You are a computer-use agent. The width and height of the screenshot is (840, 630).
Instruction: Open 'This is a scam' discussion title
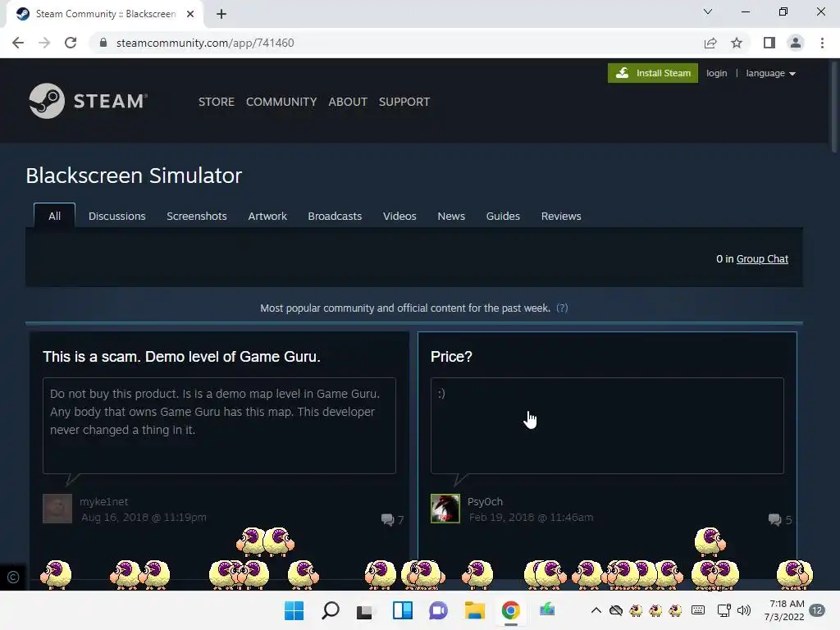[181, 357]
